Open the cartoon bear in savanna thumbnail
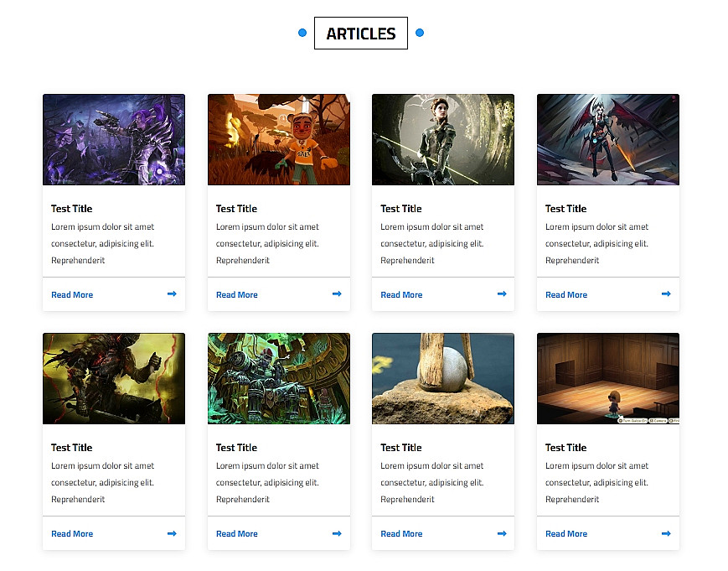728x571 pixels. pos(279,139)
